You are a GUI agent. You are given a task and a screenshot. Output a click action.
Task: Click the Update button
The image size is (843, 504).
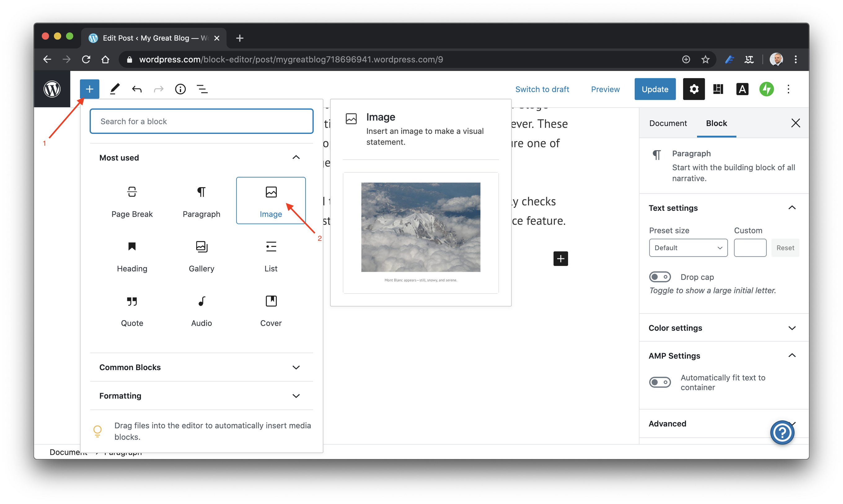655,89
